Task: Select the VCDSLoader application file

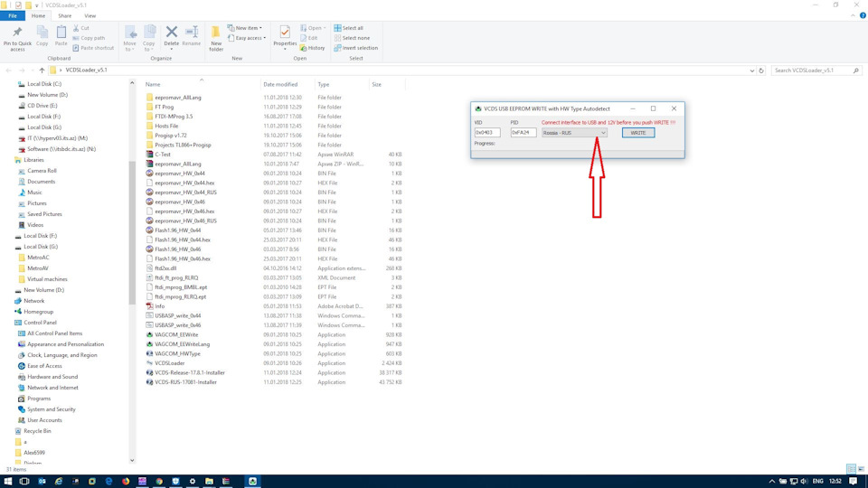Action: [169, 363]
